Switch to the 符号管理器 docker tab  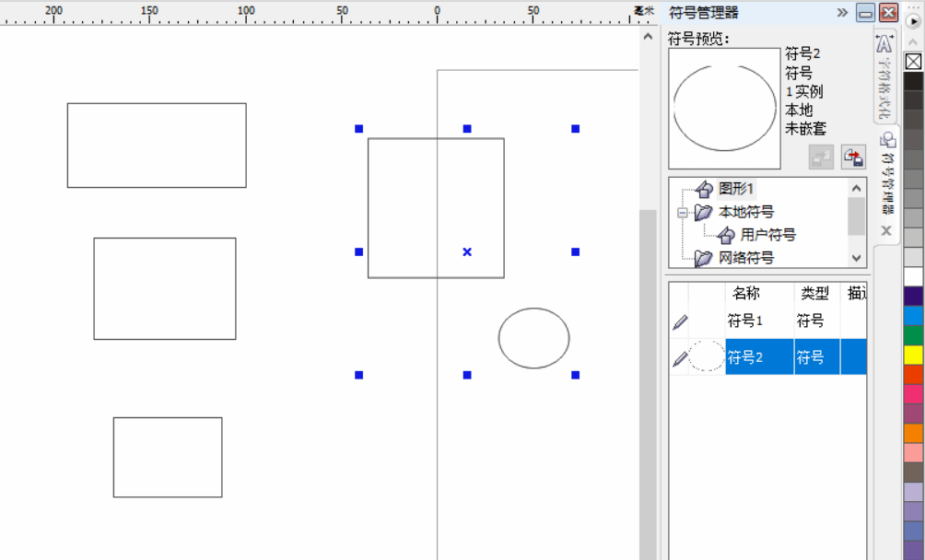(x=887, y=175)
